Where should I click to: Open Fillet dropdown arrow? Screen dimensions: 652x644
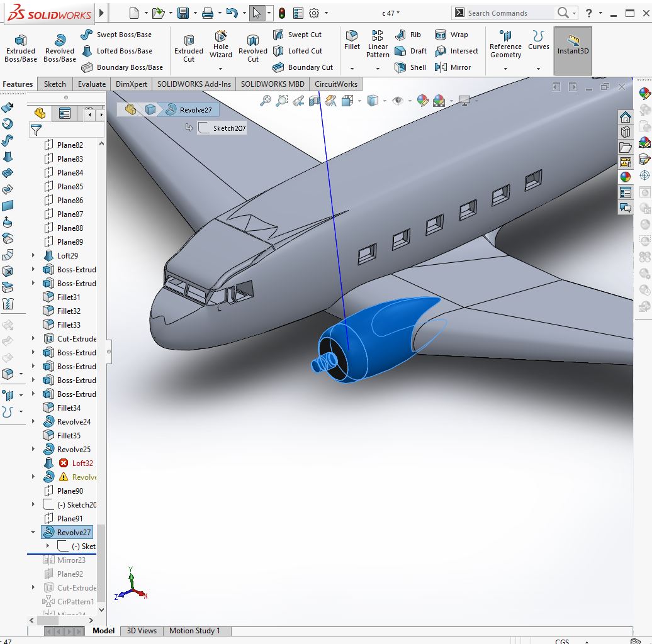click(x=352, y=69)
